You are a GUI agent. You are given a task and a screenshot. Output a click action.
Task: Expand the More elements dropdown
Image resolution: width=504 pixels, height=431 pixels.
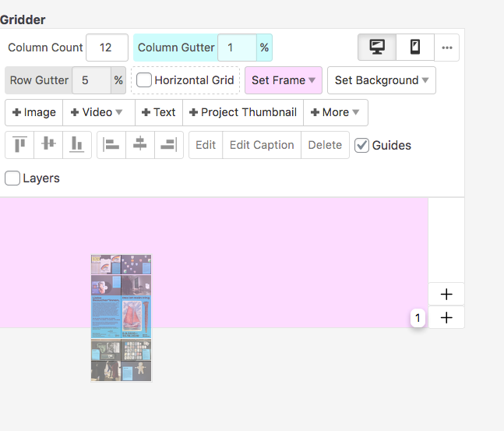(335, 112)
